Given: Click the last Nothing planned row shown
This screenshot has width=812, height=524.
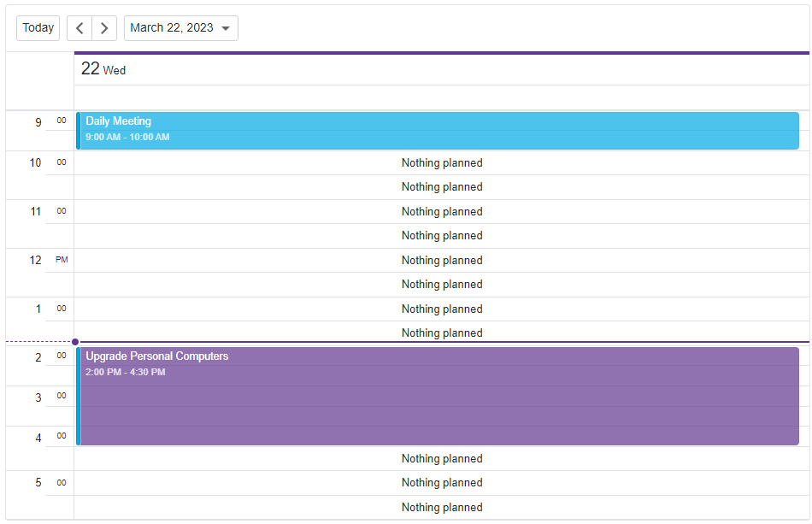Looking at the screenshot, I should coord(442,507).
